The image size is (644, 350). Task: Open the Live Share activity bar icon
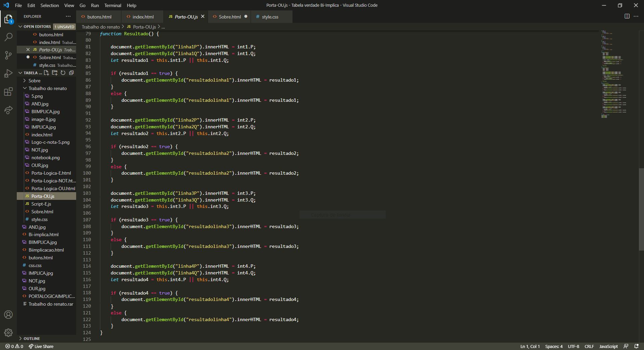[x=8, y=110]
